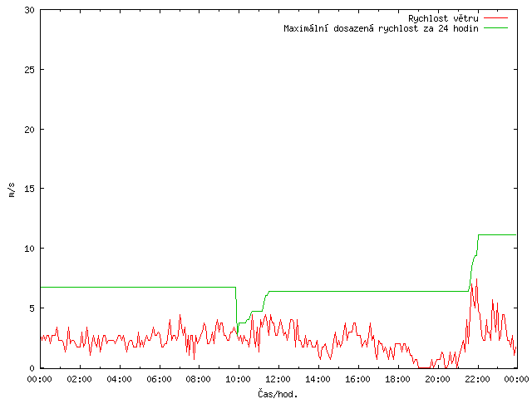Click the x-axis title 'Čas/hod.'

coord(278,394)
